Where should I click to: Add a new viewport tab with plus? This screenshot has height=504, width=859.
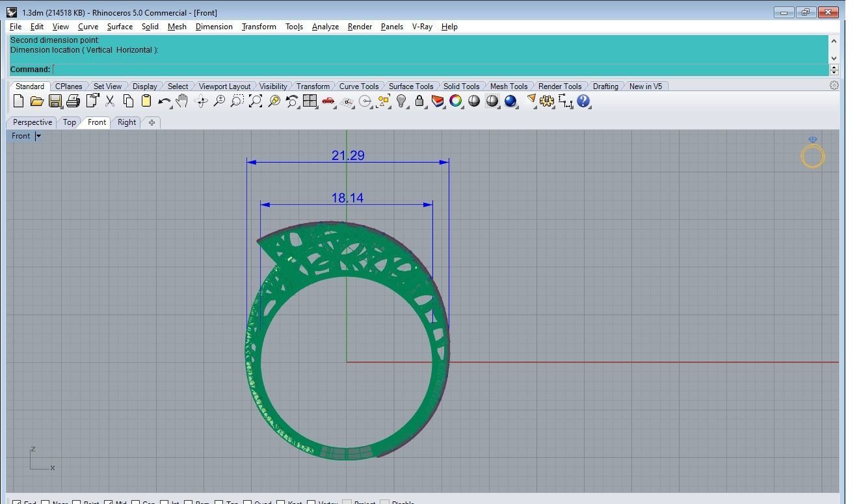(152, 122)
